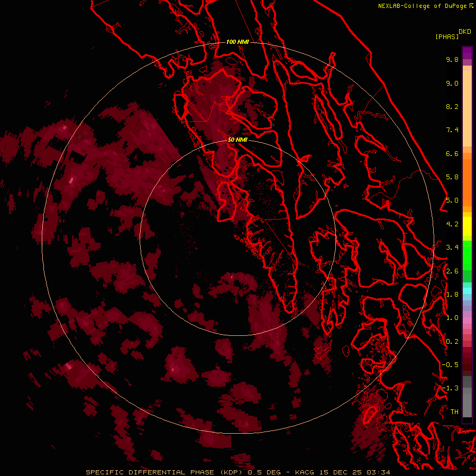The width and height of the screenshot is (476, 476).
Task: Click the 7.4 scale value
Action: click(x=452, y=130)
